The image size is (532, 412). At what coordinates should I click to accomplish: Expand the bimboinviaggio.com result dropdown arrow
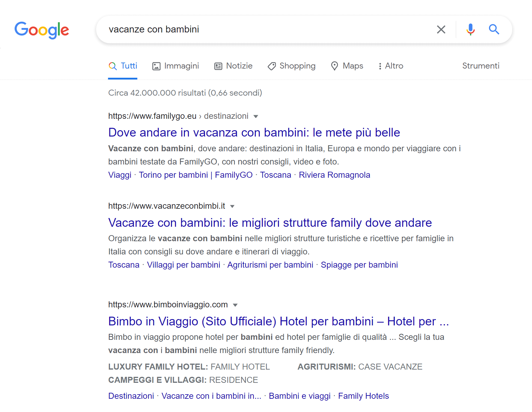pos(235,305)
